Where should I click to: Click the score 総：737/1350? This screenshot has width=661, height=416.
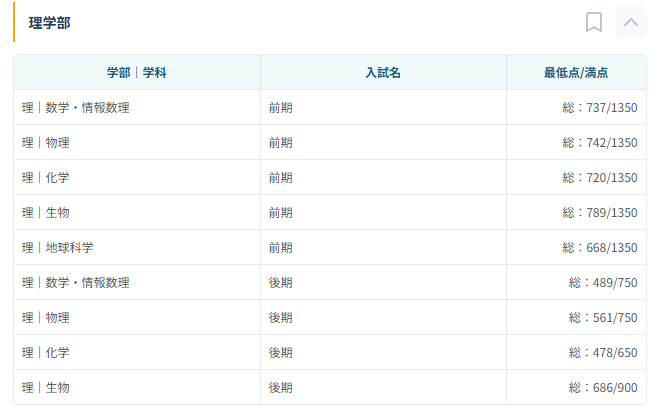click(599, 108)
